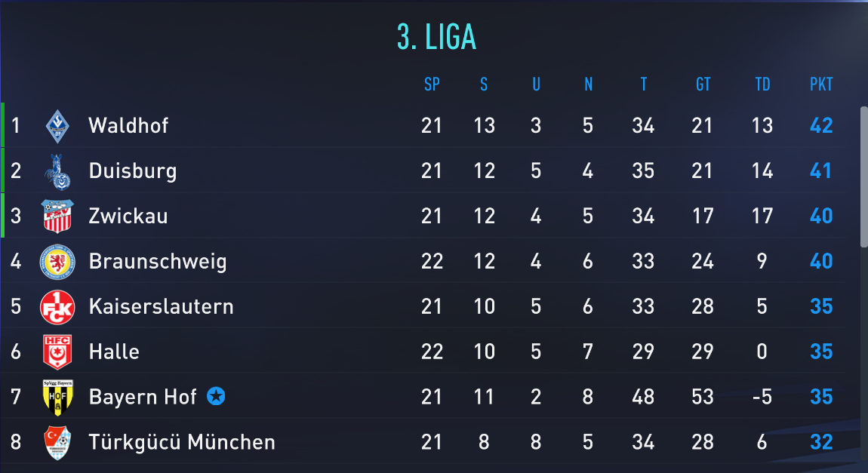The image size is (868, 473).
Task: Click the Braunschweig lion crest
Action: tap(57, 262)
